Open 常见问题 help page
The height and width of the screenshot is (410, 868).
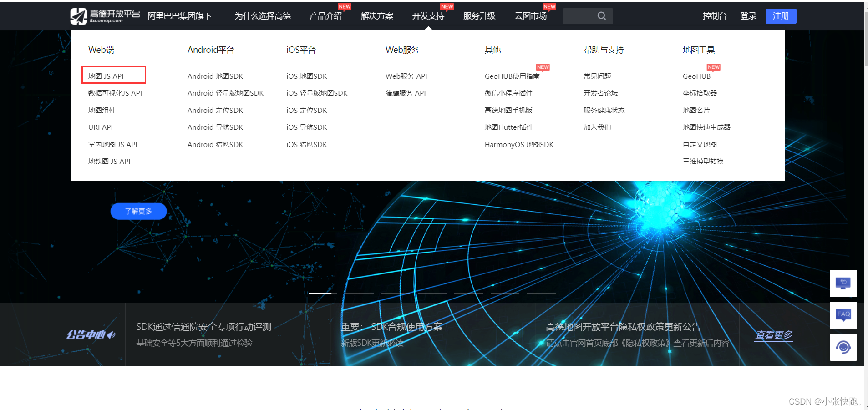pyautogui.click(x=597, y=76)
